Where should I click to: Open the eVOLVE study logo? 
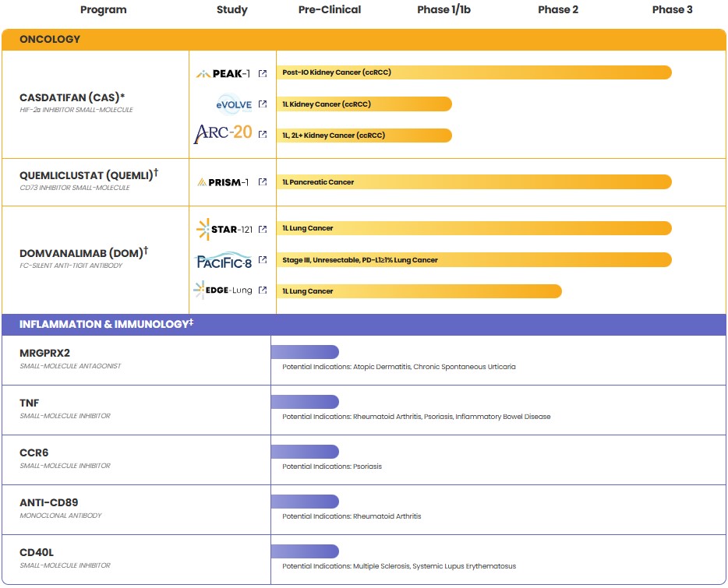(234, 104)
